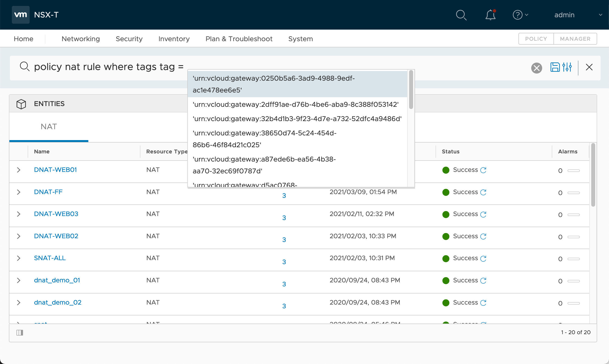Open the column chooser icon at bottom
Viewport: 609px width, 364px height.
pos(20,333)
